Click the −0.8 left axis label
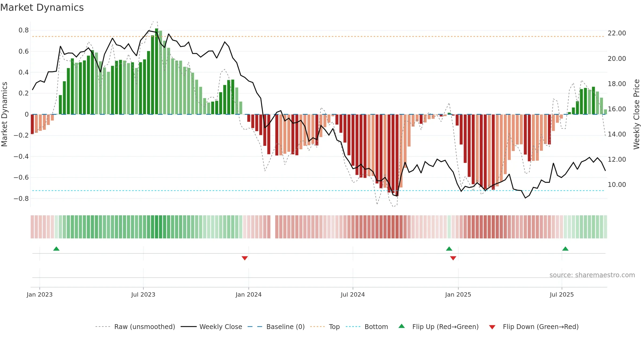Image resolution: width=644 pixels, height=362 pixels. (21, 199)
